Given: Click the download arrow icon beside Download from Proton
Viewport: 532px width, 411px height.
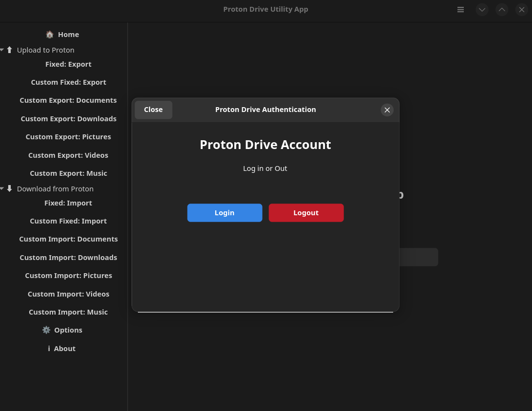Looking at the screenshot, I should 10,188.
